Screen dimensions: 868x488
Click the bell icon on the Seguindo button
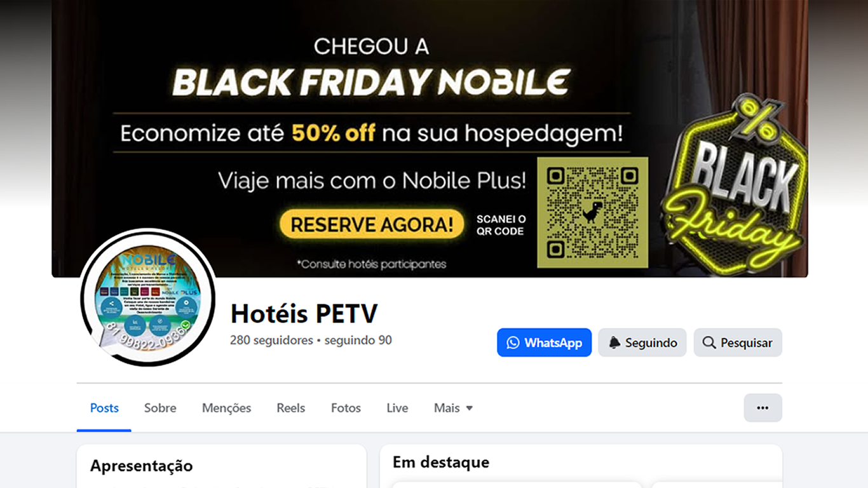614,343
